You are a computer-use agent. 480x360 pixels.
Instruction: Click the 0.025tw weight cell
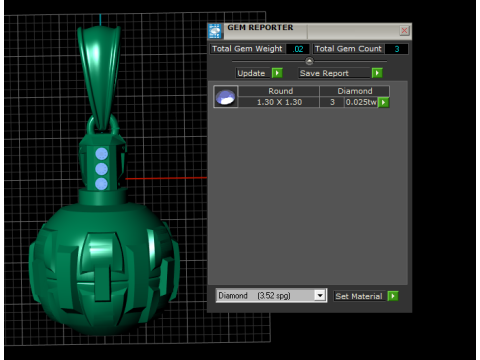coord(361,102)
